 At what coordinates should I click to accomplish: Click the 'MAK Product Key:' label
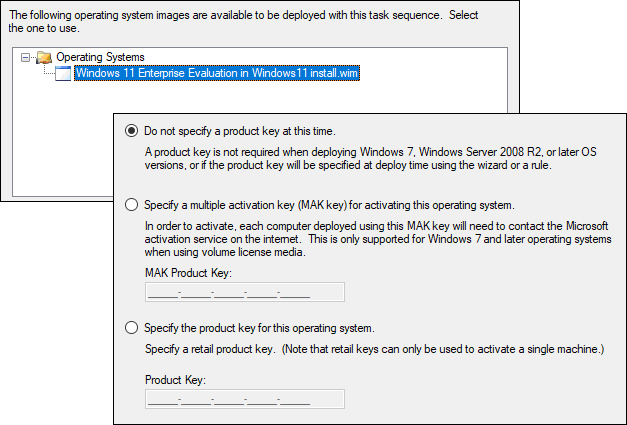point(188,273)
